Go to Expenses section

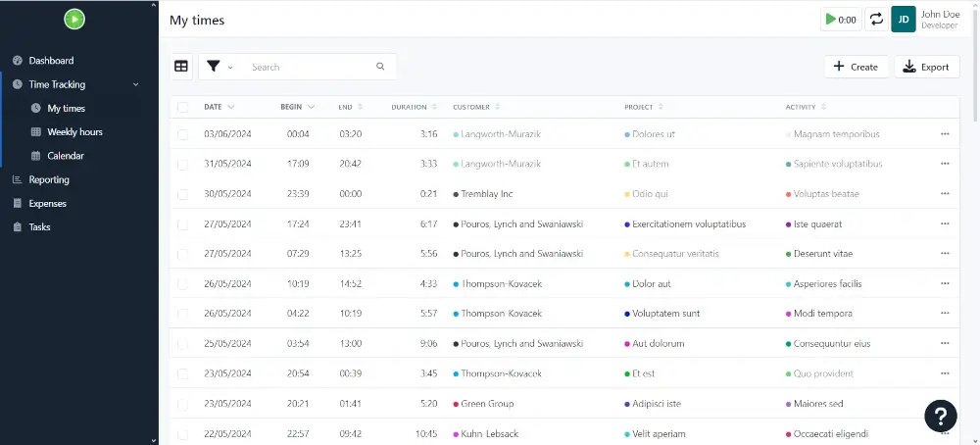47,203
